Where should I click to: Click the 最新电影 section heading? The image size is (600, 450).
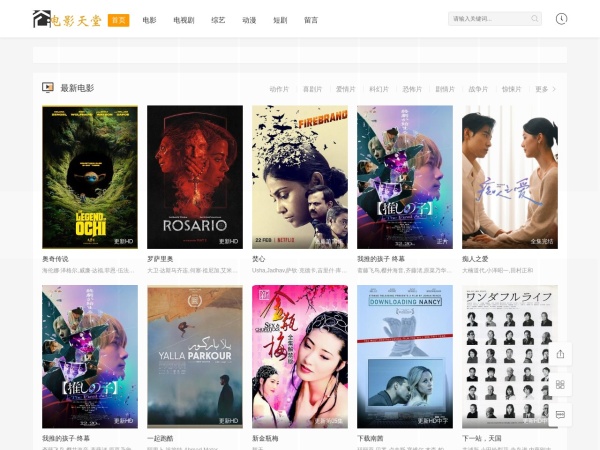[77, 88]
